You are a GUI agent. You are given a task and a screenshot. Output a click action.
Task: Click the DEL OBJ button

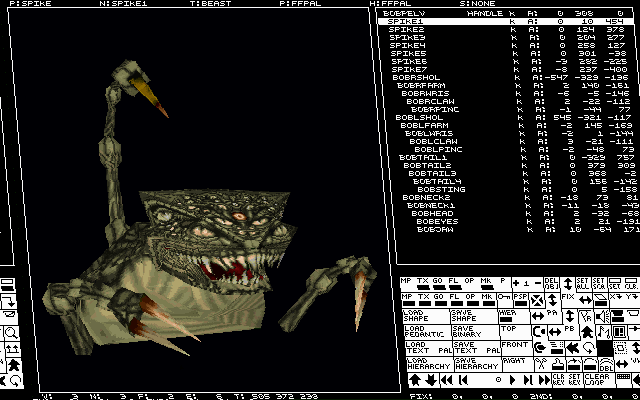[x=551, y=284]
